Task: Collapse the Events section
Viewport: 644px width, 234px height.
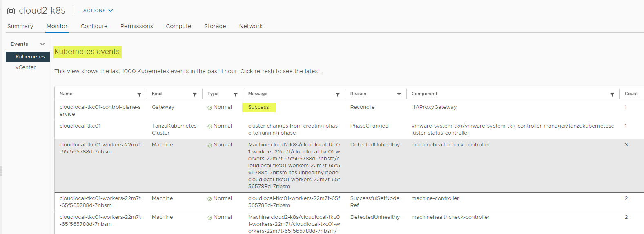Action: (42, 44)
